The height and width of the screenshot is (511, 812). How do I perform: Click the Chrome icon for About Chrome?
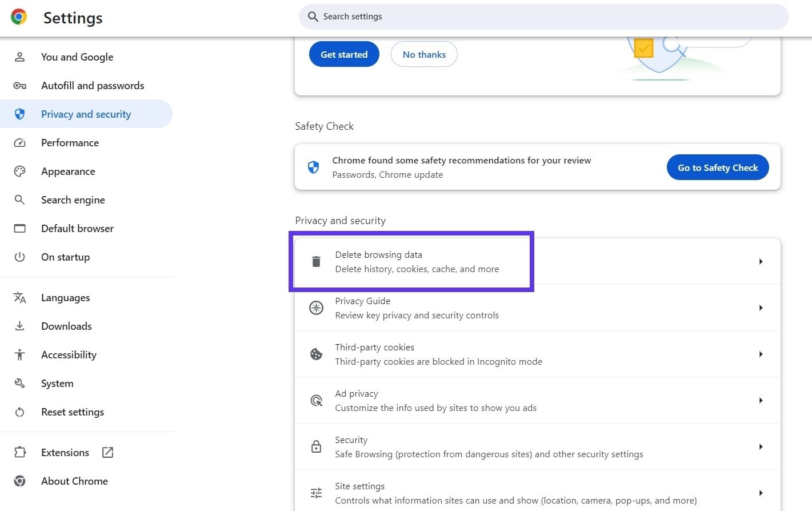tap(19, 481)
